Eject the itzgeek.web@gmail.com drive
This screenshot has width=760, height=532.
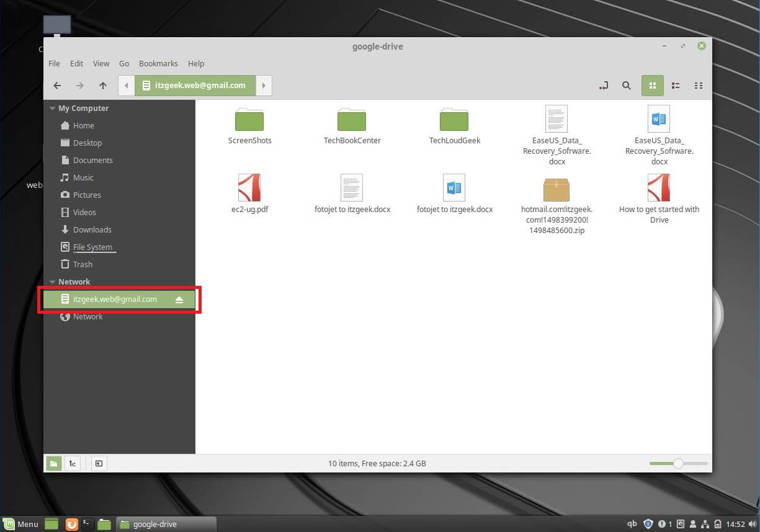click(179, 299)
